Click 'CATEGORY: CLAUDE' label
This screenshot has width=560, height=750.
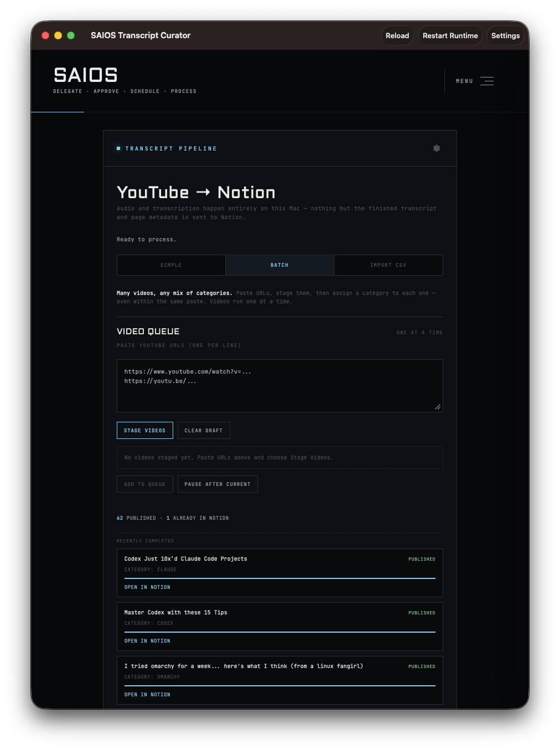coord(151,570)
